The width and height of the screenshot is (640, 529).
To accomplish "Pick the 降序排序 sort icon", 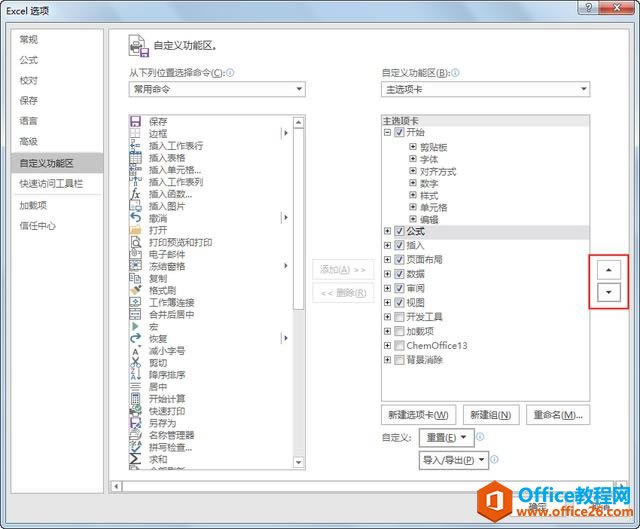I will click(135, 374).
